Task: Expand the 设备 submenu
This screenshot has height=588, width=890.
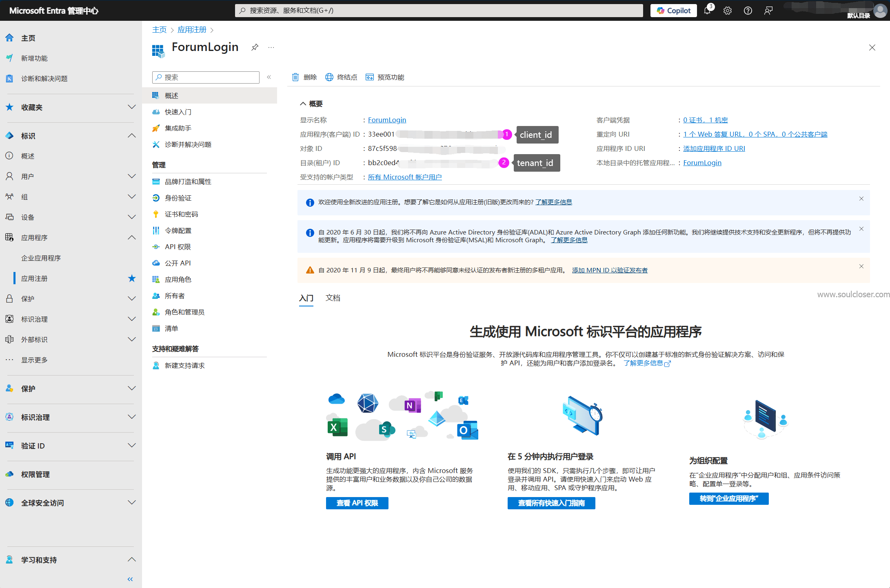Action: pyautogui.click(x=131, y=217)
